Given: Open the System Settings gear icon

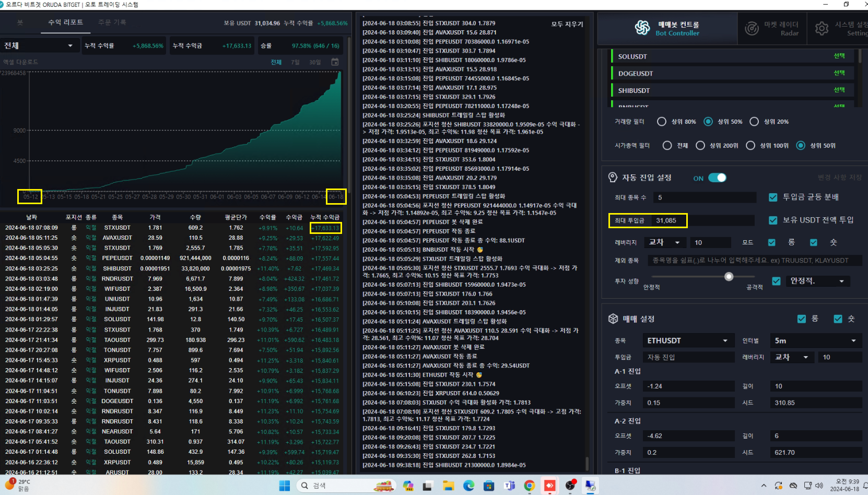Looking at the screenshot, I should [x=822, y=28].
